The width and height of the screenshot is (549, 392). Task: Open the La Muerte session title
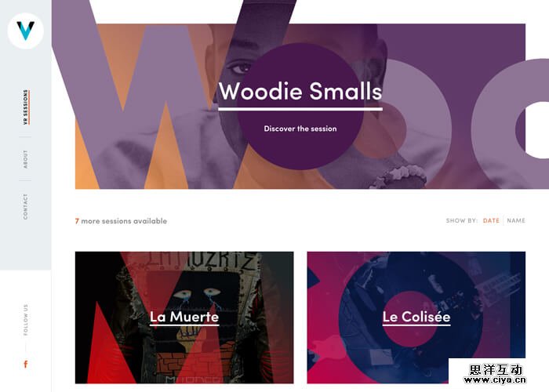point(184,317)
